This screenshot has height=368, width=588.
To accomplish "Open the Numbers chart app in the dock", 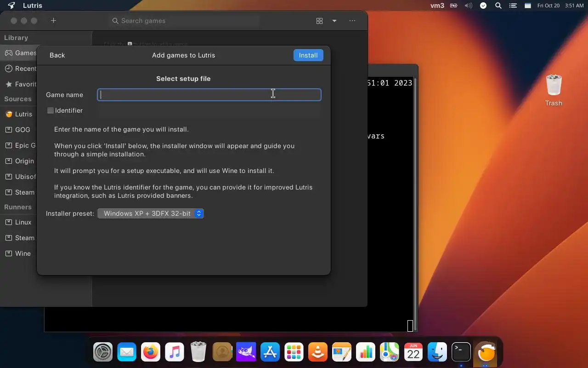I will 366,353.
